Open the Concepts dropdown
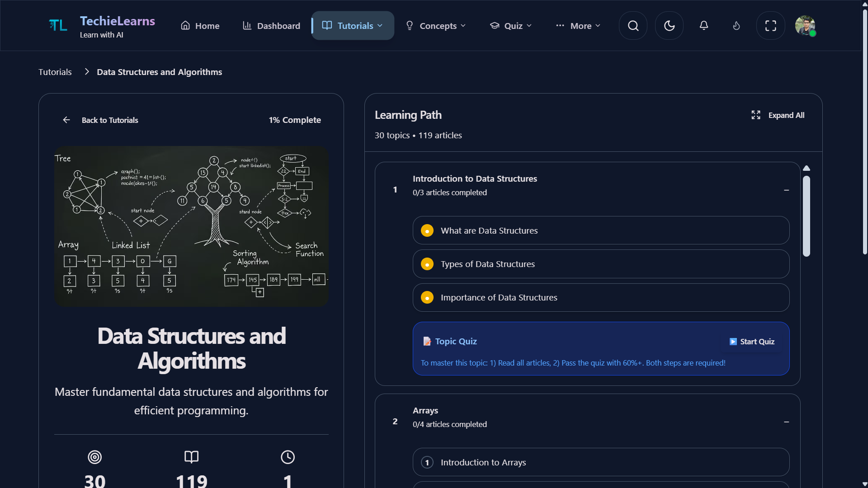This screenshot has width=868, height=488. tap(435, 26)
